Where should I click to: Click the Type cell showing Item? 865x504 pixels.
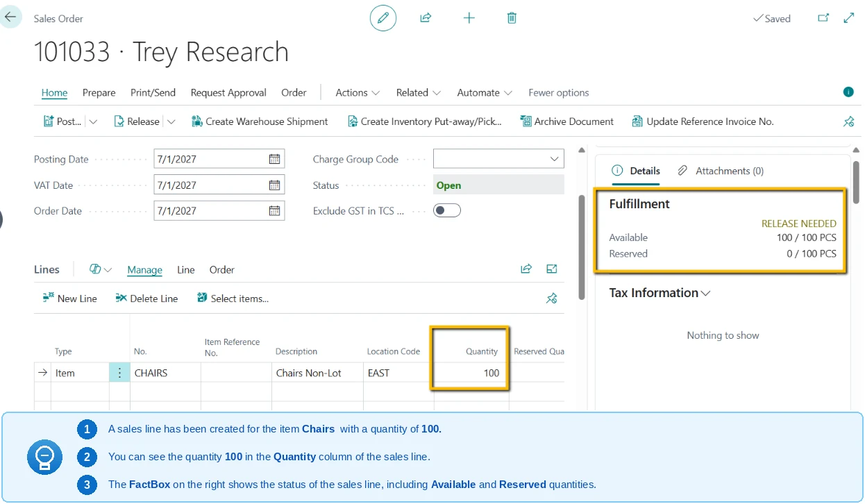[81, 373]
